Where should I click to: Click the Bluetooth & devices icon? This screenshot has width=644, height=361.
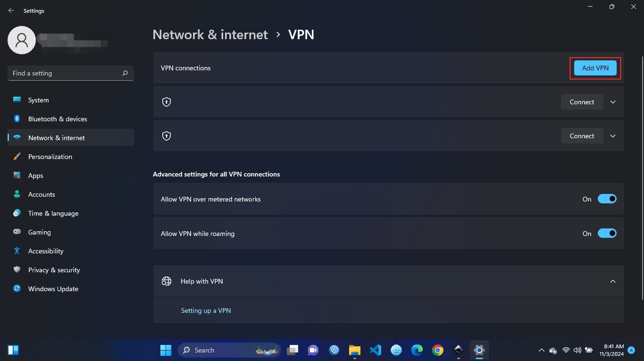click(17, 119)
